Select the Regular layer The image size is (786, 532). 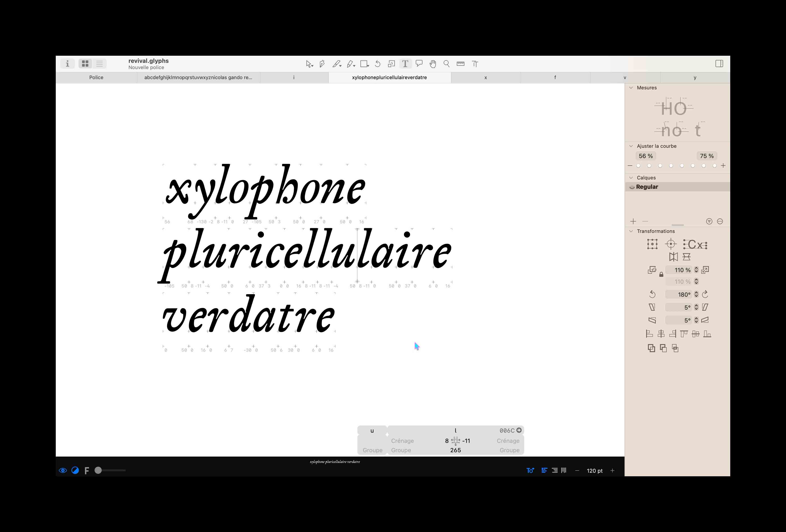647,187
